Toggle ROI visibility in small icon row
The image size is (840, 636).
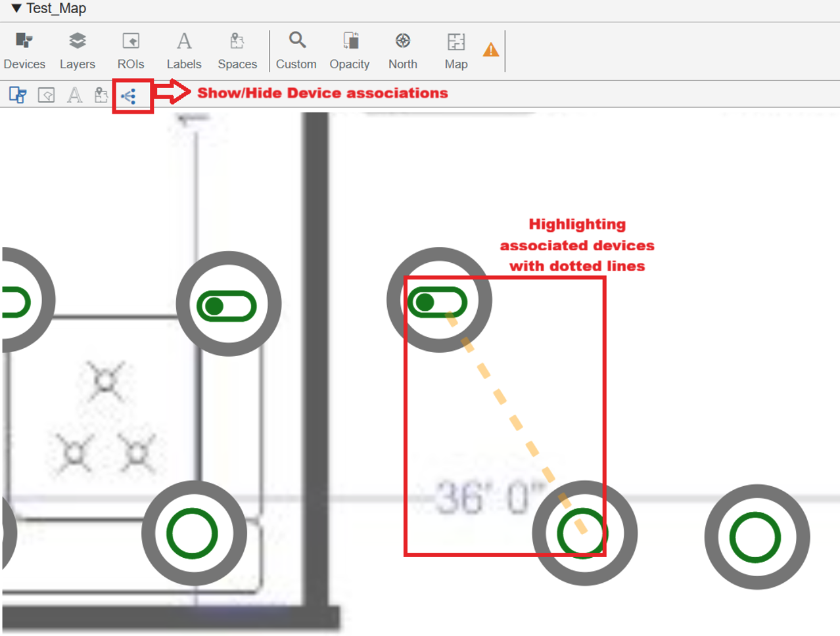pos(46,95)
